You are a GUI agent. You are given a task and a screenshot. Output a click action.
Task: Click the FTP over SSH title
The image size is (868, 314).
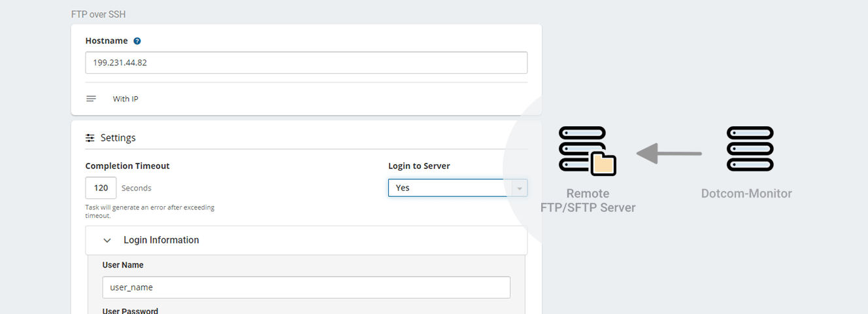click(x=98, y=14)
